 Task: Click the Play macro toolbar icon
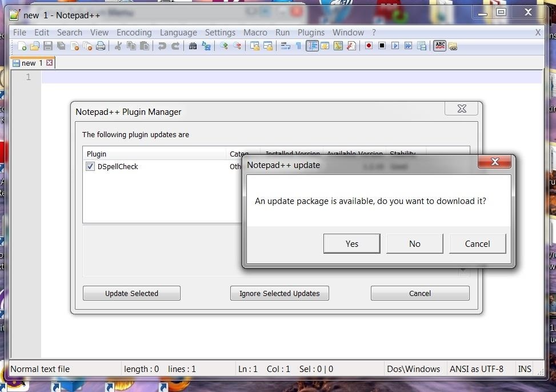395,46
